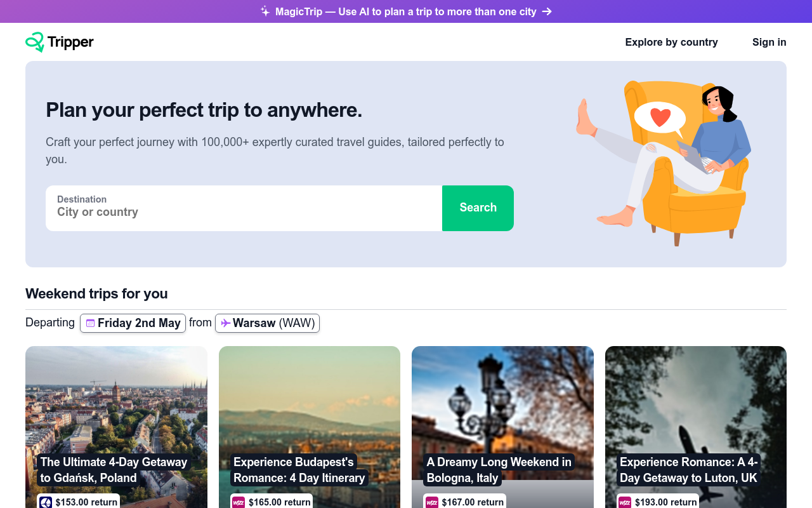Open Explore by country menu

coord(671,42)
